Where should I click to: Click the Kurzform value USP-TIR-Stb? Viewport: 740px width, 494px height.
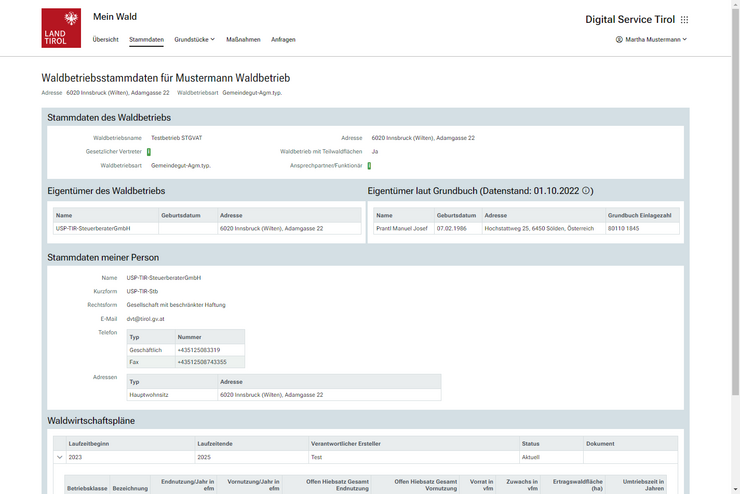[x=142, y=292]
